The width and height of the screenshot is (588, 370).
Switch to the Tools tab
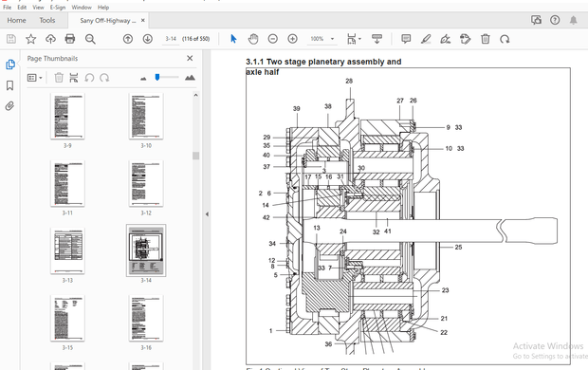point(47,20)
